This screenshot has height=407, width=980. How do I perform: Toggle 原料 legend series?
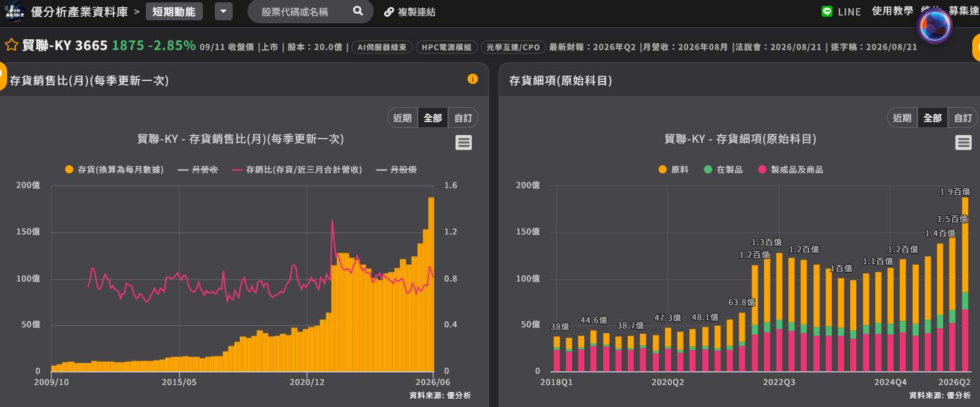point(674,170)
